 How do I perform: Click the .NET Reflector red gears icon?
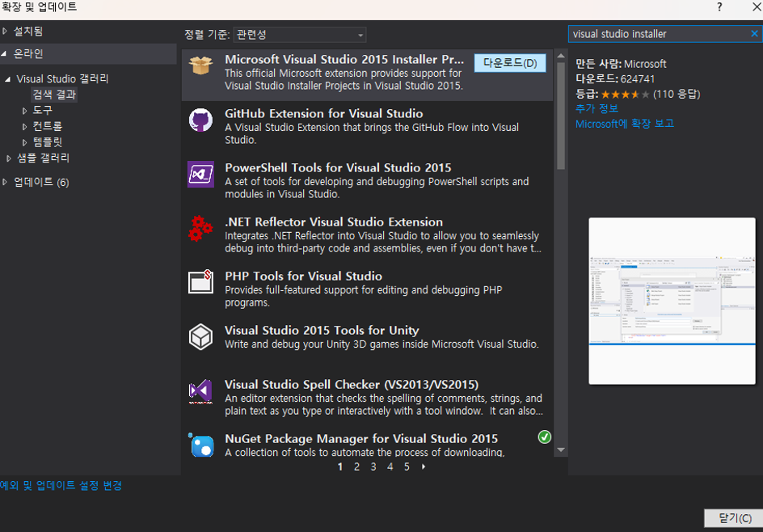pos(200,228)
